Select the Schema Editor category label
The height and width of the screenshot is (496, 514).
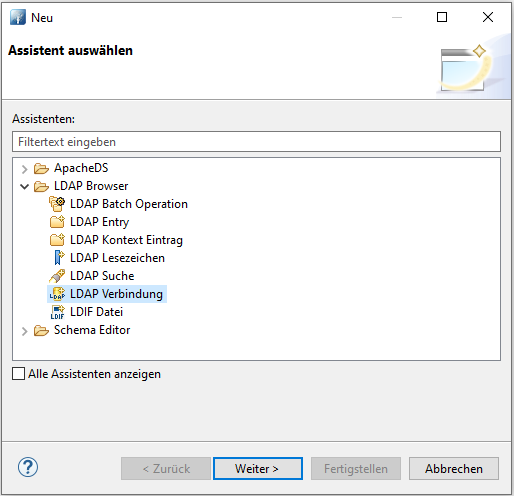point(92,330)
